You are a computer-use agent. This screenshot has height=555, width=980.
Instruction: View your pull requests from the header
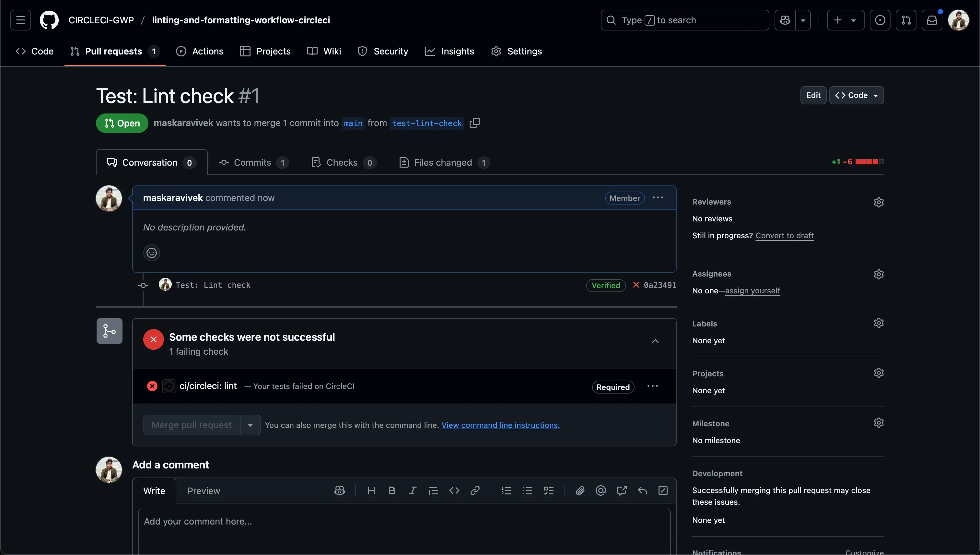(x=906, y=20)
